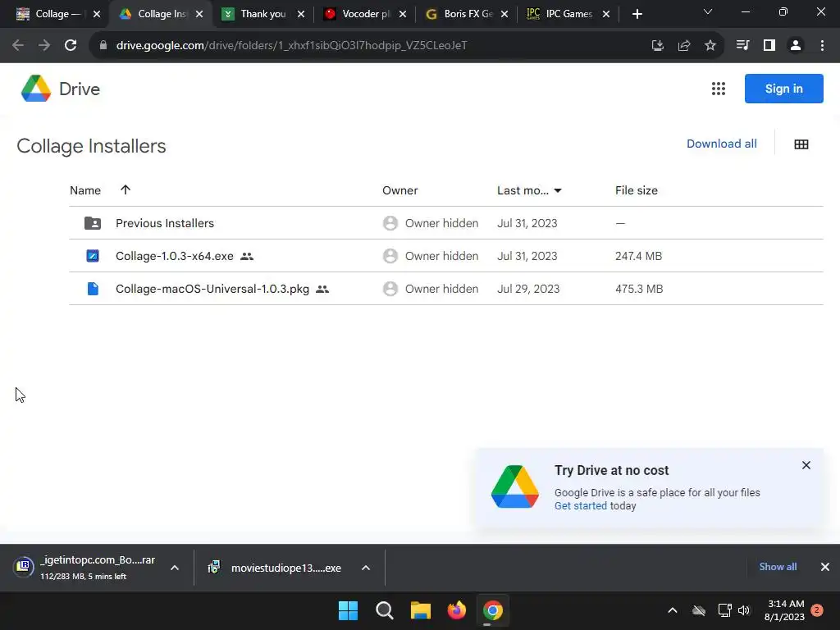Switch to grid layout view icon

click(801, 144)
